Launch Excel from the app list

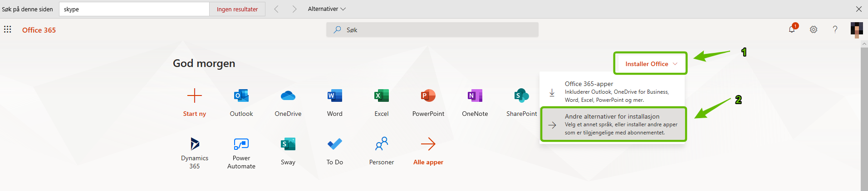pyautogui.click(x=382, y=103)
